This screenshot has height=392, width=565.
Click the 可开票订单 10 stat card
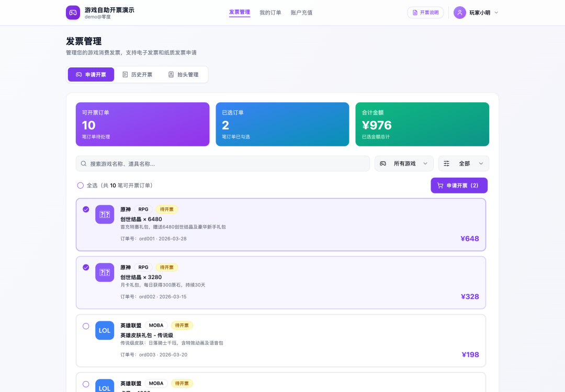pyautogui.click(x=142, y=124)
